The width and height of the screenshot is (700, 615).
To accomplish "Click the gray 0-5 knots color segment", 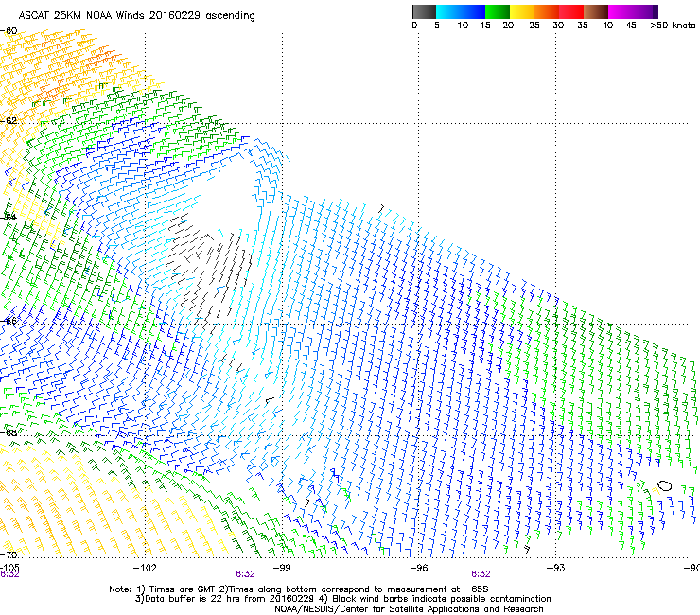I will point(424,11).
